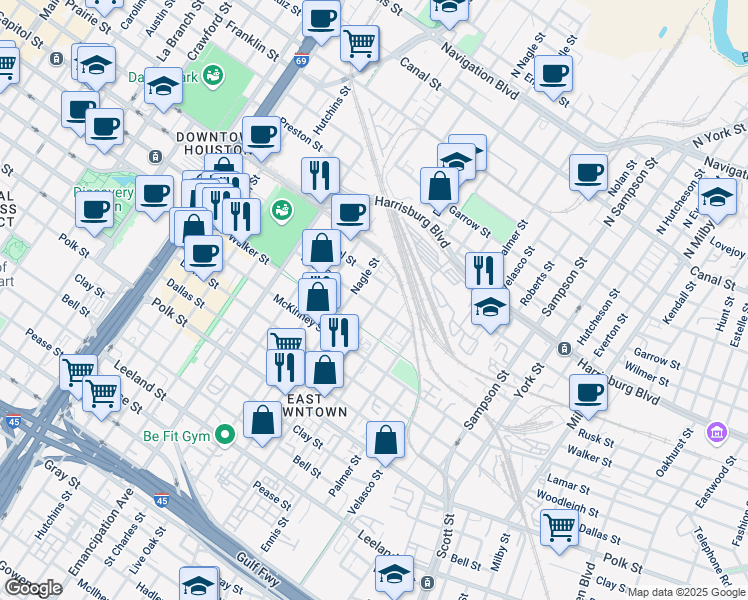Viewport: 748px width, 600px height.
Task: Click the cafe marker near Nolan St
Action: (x=588, y=176)
